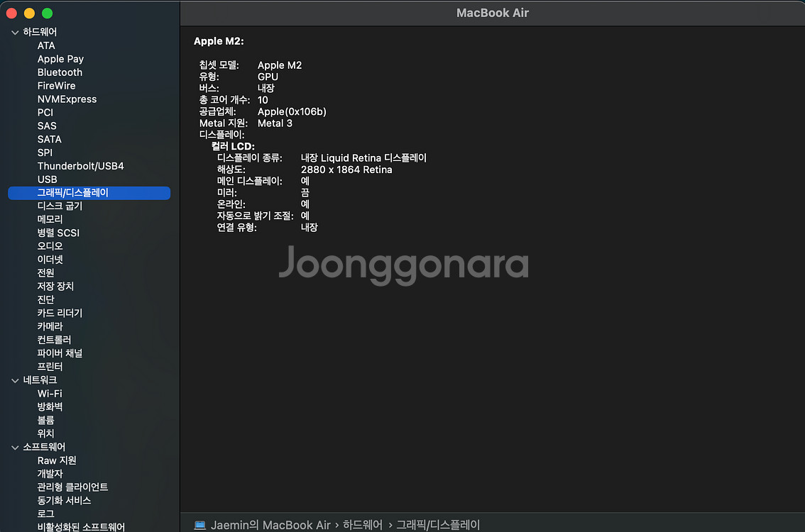Click the 2880 x 1864 Retina value
This screenshot has width=805, height=532.
tap(346, 170)
